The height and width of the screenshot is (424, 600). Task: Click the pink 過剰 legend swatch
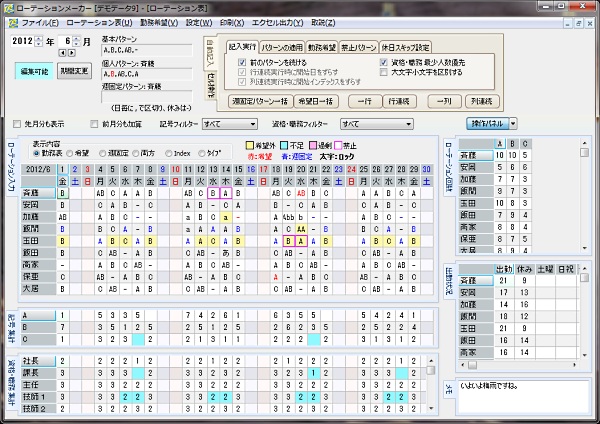click(x=312, y=145)
